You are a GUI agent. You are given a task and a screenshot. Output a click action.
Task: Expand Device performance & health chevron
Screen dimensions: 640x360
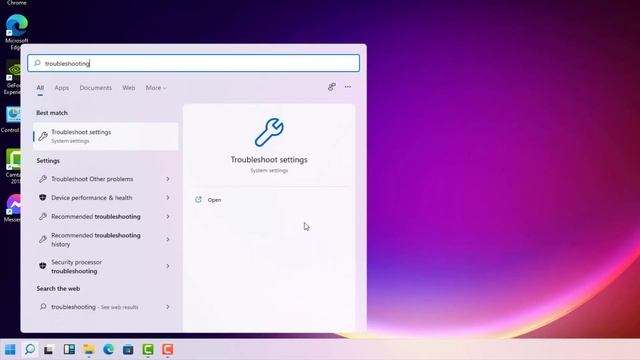168,198
